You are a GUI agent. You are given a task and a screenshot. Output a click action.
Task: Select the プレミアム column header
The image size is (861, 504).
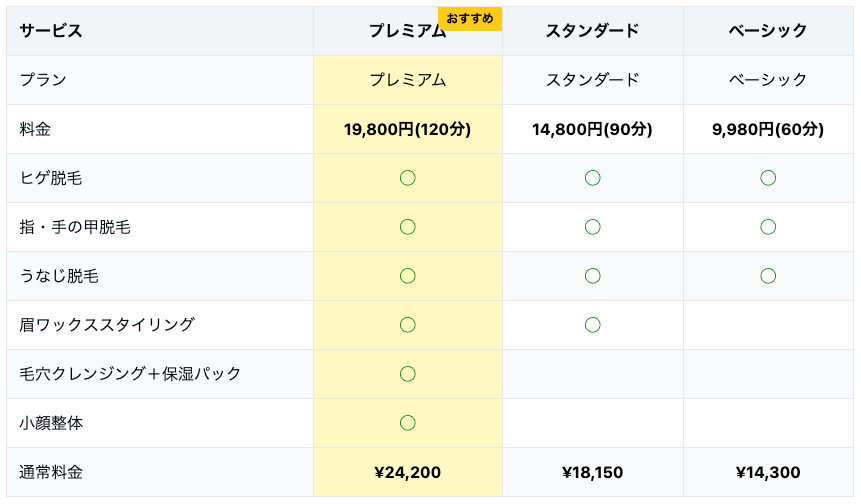pos(406,31)
